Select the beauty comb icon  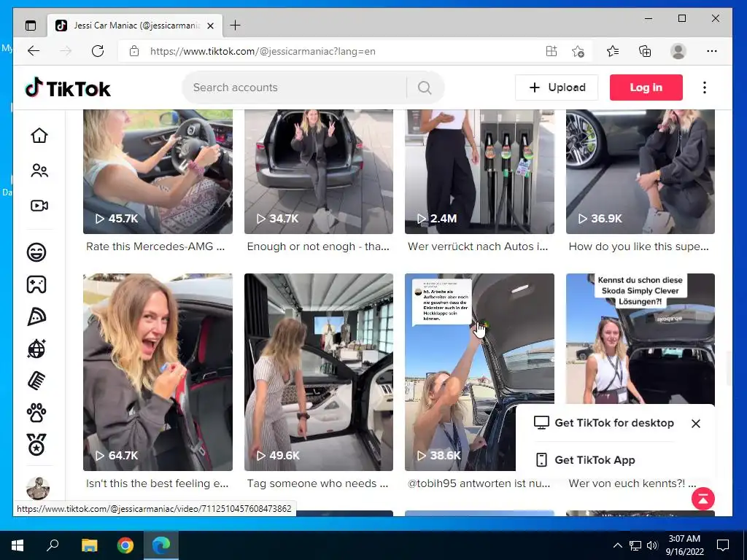coord(36,381)
